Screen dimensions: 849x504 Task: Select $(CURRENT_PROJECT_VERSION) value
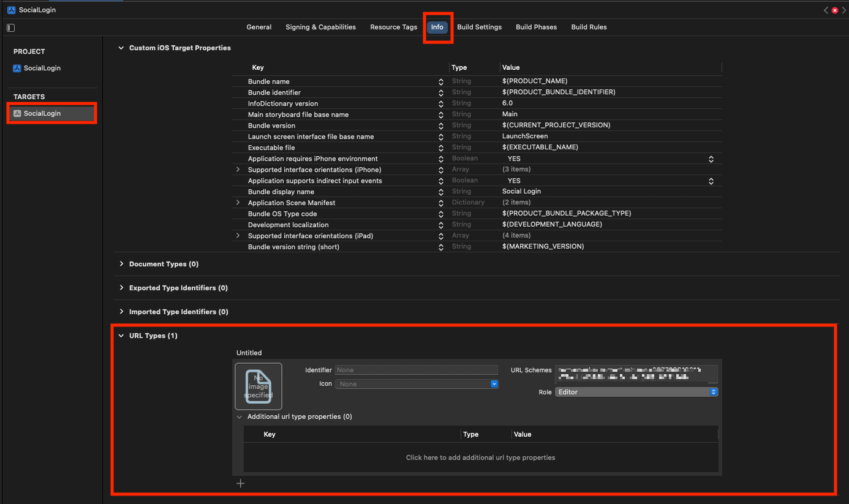click(x=556, y=126)
